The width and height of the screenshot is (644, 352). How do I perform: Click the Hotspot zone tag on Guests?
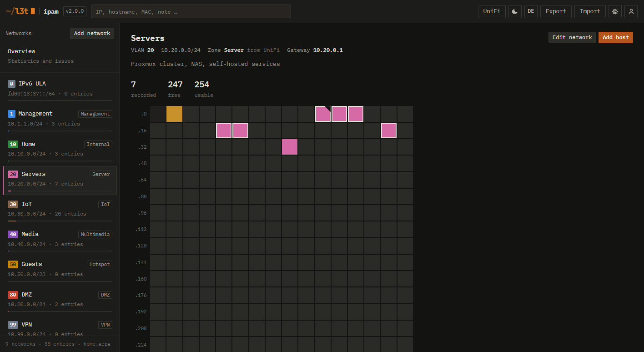100,264
